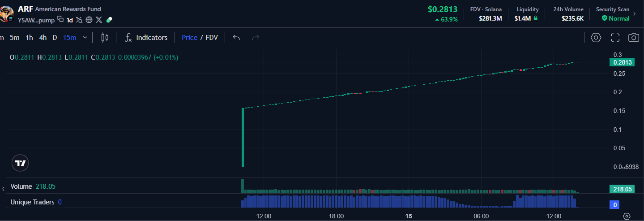644x221 pixels.
Task: Click the 06:00 time axis label
Action: point(481,216)
